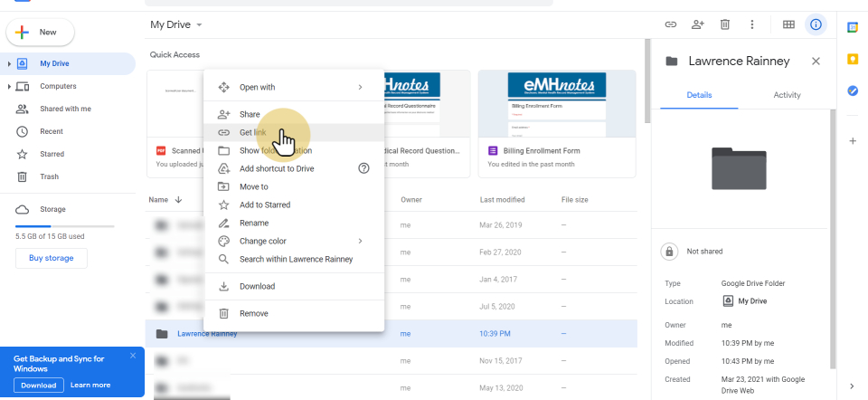The image size is (868, 400).
Task: Expand the Computers tree arrow
Action: point(9,87)
